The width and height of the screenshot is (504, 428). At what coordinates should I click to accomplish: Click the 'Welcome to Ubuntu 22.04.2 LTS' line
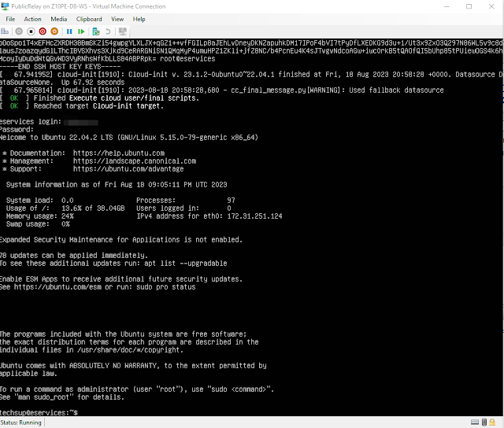pos(128,138)
